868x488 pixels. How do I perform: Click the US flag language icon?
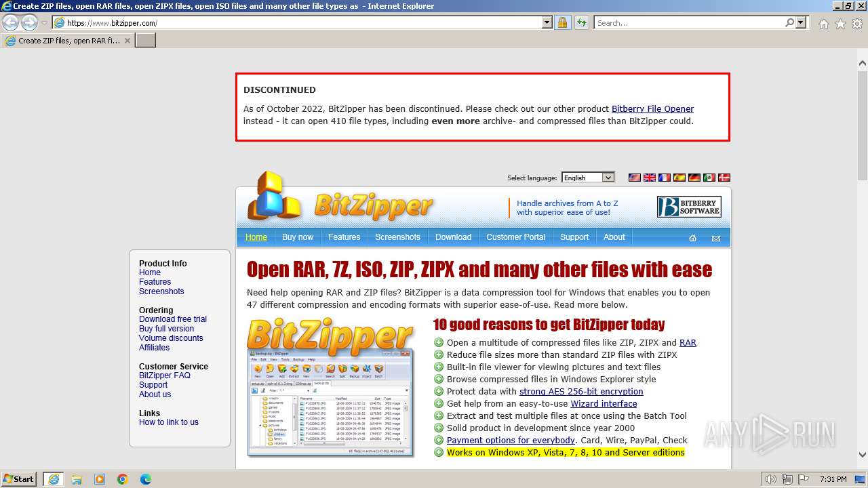[x=634, y=178]
